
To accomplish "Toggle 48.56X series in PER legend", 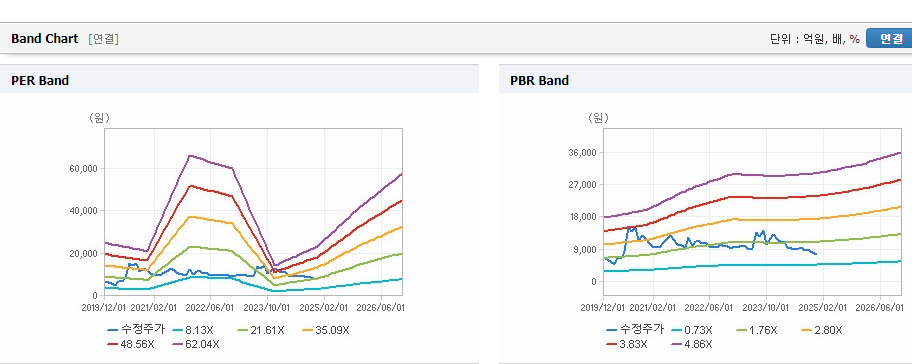I will pos(131,344).
